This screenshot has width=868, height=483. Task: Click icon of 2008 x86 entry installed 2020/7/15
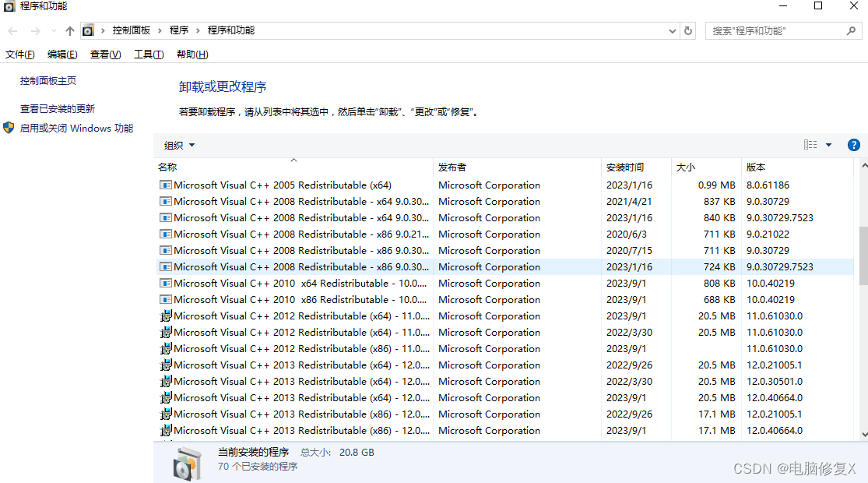coord(166,250)
